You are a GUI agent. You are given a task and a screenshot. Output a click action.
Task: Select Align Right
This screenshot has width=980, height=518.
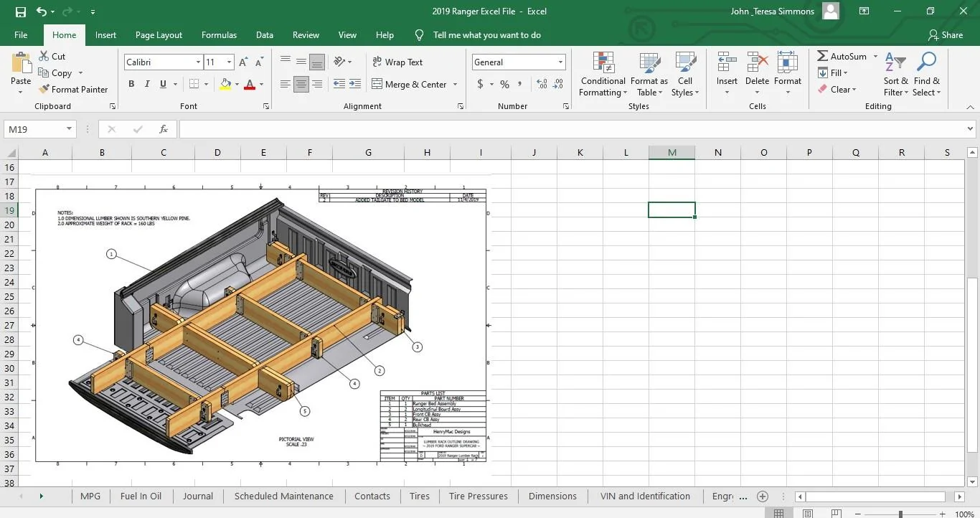click(x=317, y=84)
